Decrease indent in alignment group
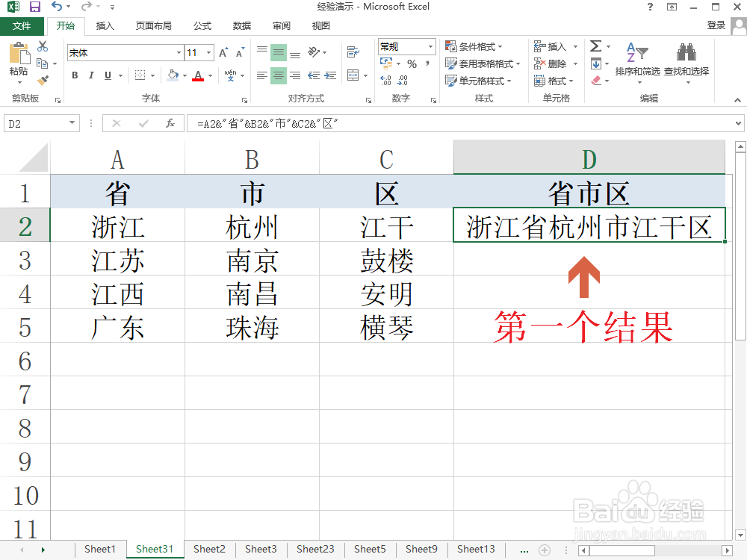747x560 pixels. (314, 75)
